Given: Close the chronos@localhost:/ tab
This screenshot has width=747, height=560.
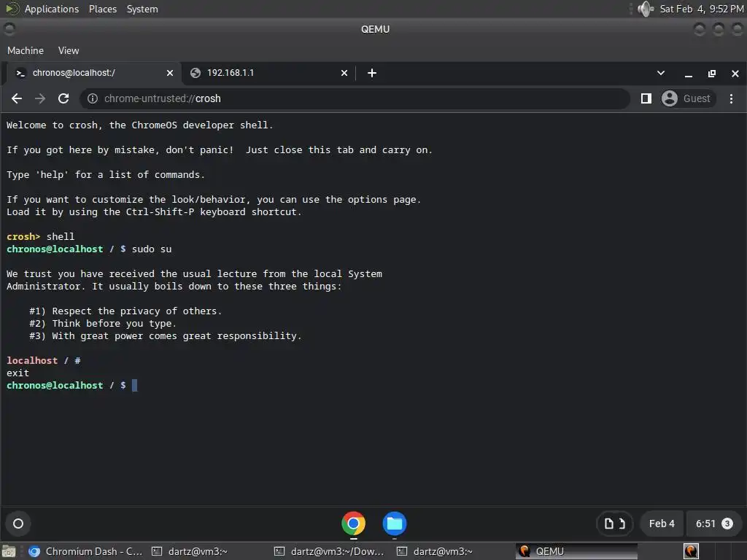Looking at the screenshot, I should pyautogui.click(x=170, y=73).
